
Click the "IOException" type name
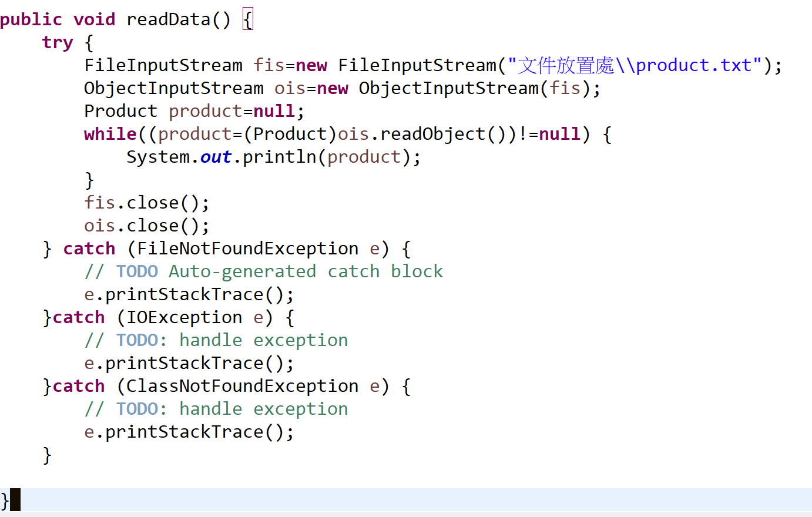[x=184, y=317]
